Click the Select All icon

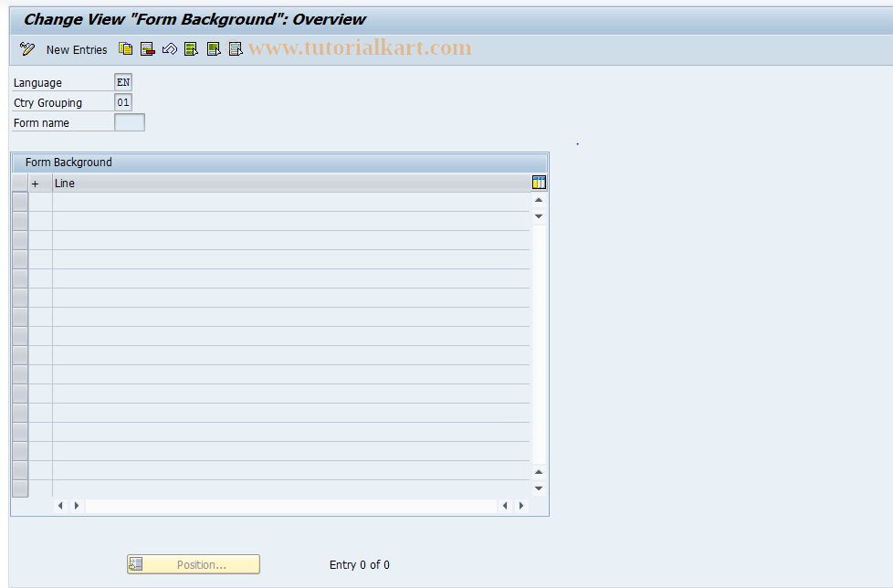tap(192, 49)
